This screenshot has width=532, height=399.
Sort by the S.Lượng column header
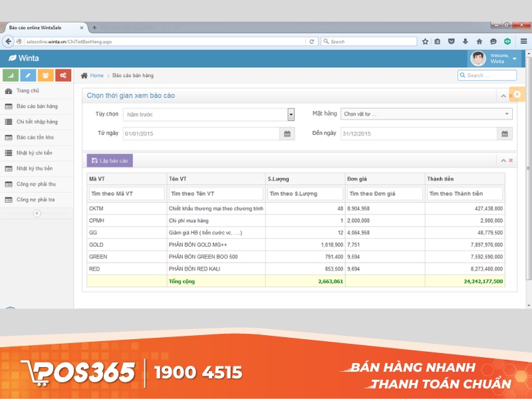[305, 179]
